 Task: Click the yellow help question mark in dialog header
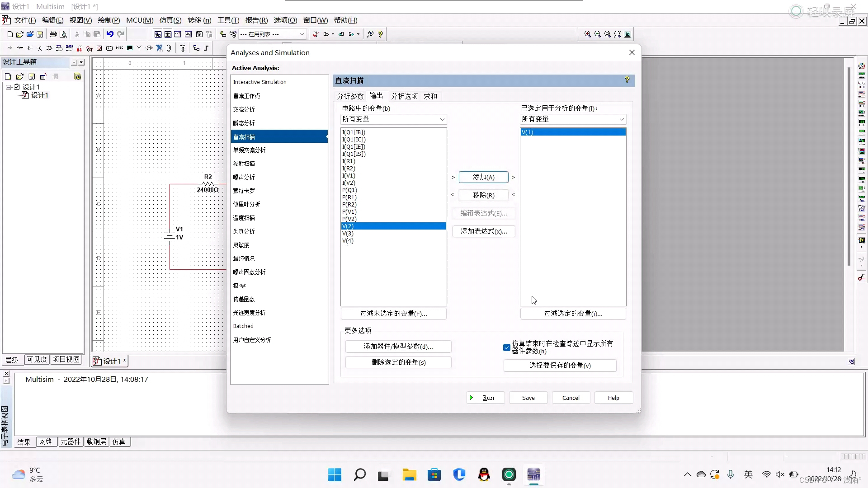tap(627, 80)
